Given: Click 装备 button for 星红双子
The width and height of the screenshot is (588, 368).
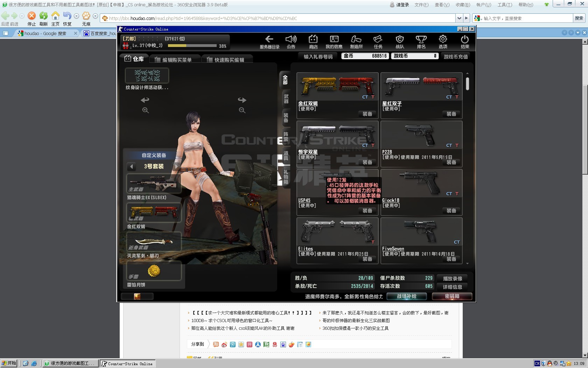Looking at the screenshot, I should point(451,114).
